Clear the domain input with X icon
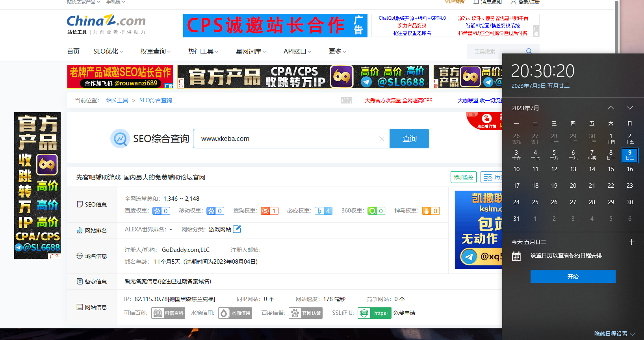The width and height of the screenshot is (644, 340). (381, 139)
